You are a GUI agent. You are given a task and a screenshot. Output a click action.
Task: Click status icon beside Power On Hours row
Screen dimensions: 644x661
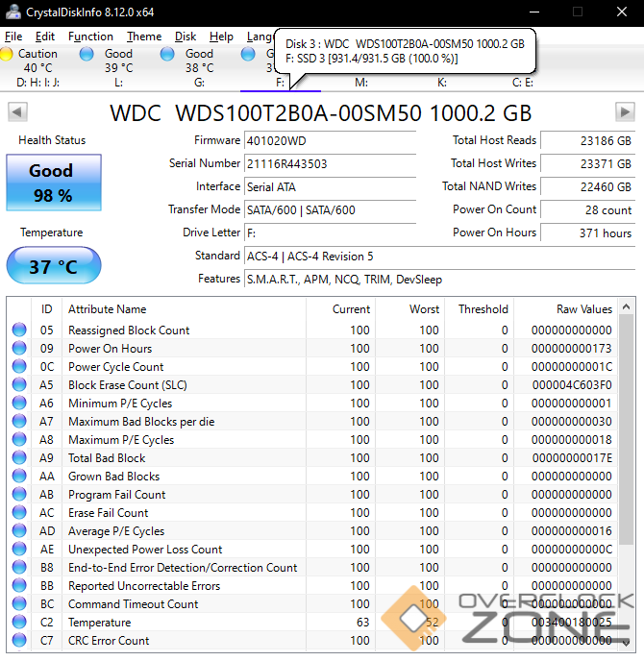click(x=19, y=349)
